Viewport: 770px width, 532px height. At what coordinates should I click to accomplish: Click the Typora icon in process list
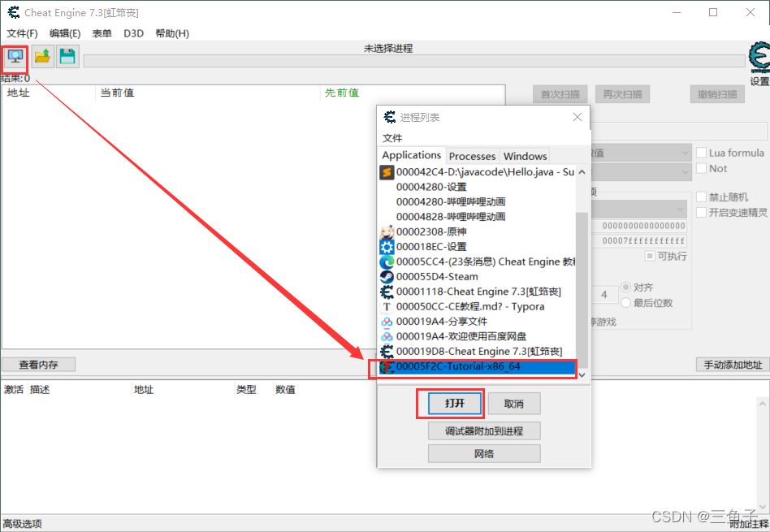click(387, 306)
